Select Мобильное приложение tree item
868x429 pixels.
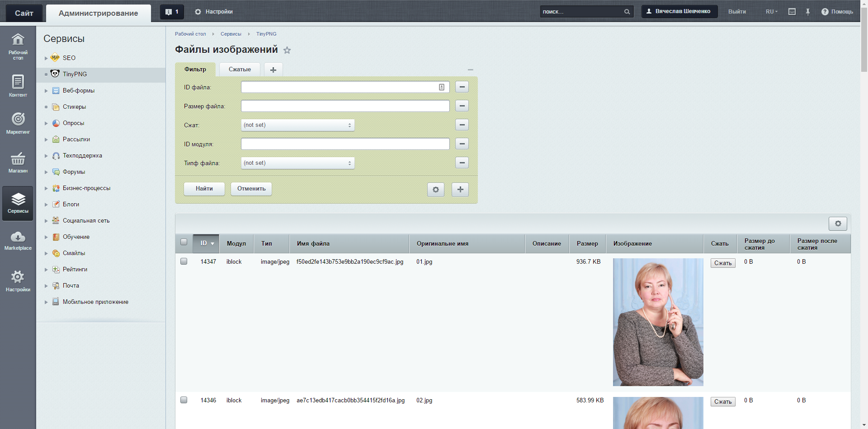pos(95,302)
